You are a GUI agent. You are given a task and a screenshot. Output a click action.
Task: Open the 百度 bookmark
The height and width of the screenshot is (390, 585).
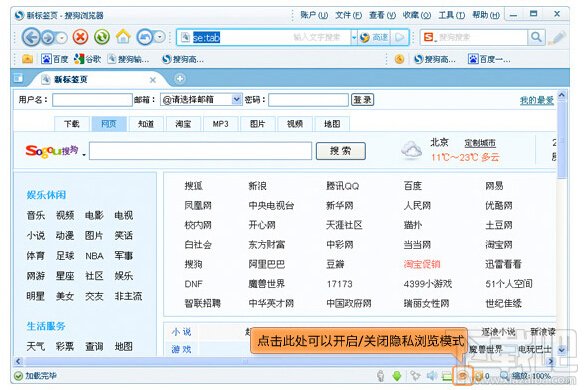coord(54,59)
